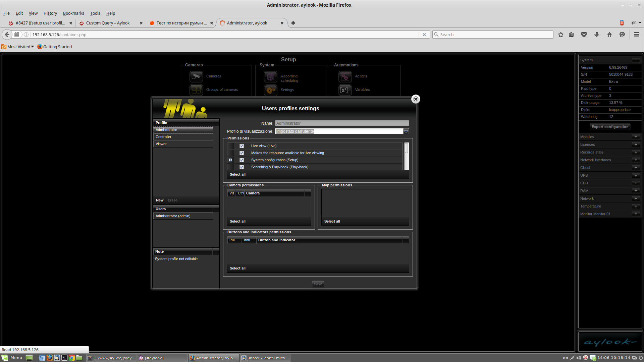Open the Cameras setup icon
Viewport: 644px width, 362px height.
click(x=196, y=76)
